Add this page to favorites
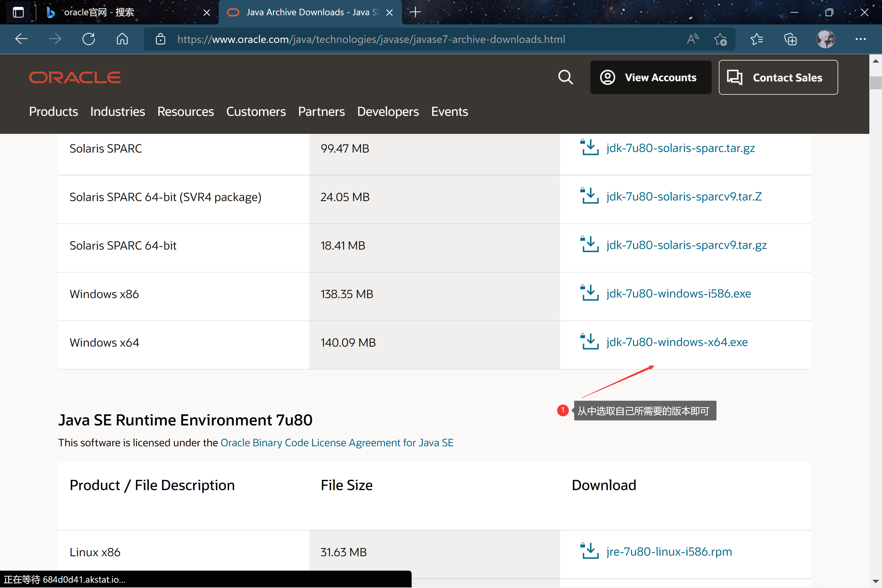The image size is (882, 588). [720, 39]
